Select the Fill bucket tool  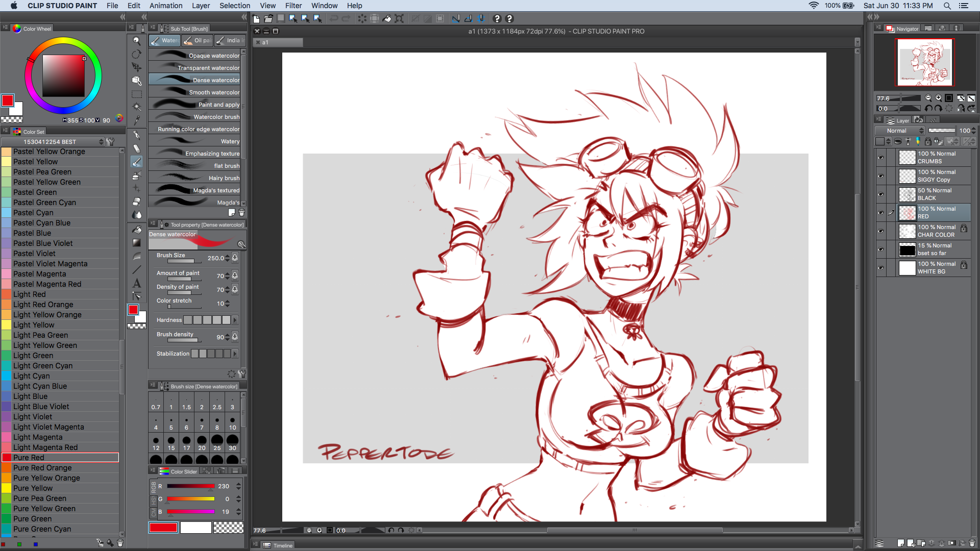coord(136,230)
